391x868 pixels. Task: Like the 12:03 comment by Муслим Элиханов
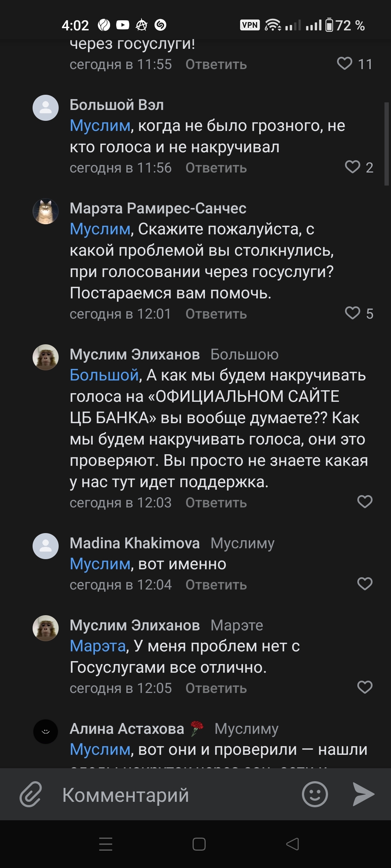pyautogui.click(x=365, y=502)
